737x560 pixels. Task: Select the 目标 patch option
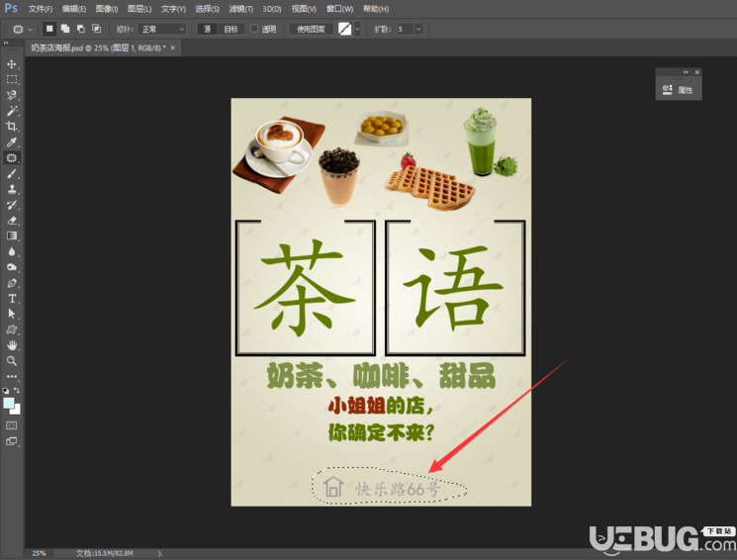tap(230, 29)
